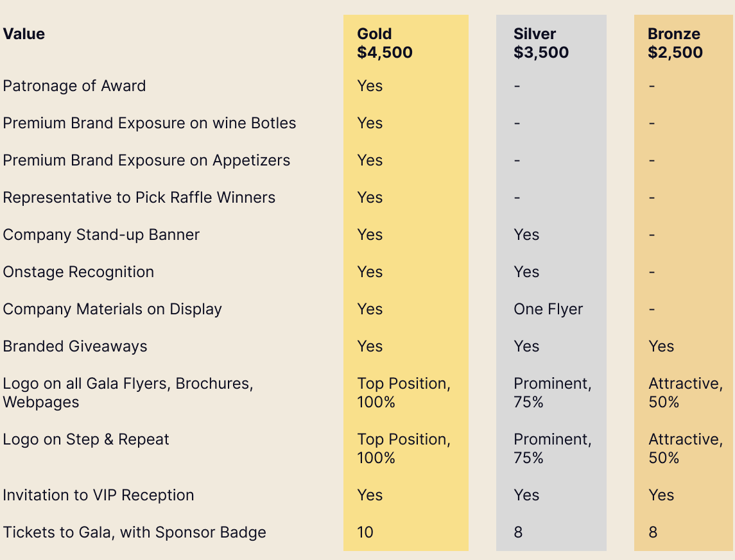Click Silver's One Flyer cell

[548, 309]
